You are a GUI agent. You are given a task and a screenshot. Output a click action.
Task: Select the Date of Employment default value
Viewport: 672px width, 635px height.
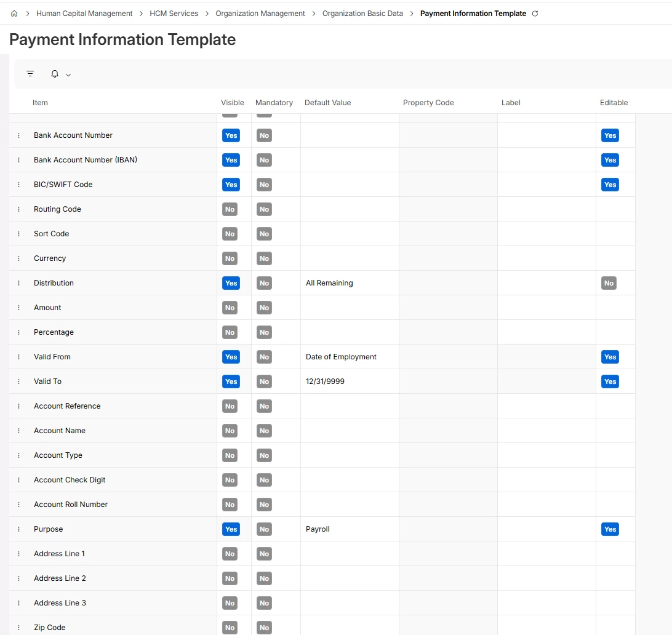(x=341, y=357)
